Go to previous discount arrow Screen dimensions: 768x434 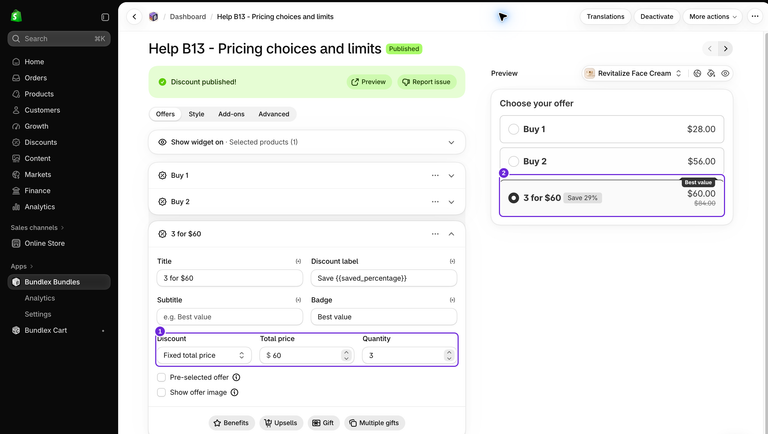[710, 48]
